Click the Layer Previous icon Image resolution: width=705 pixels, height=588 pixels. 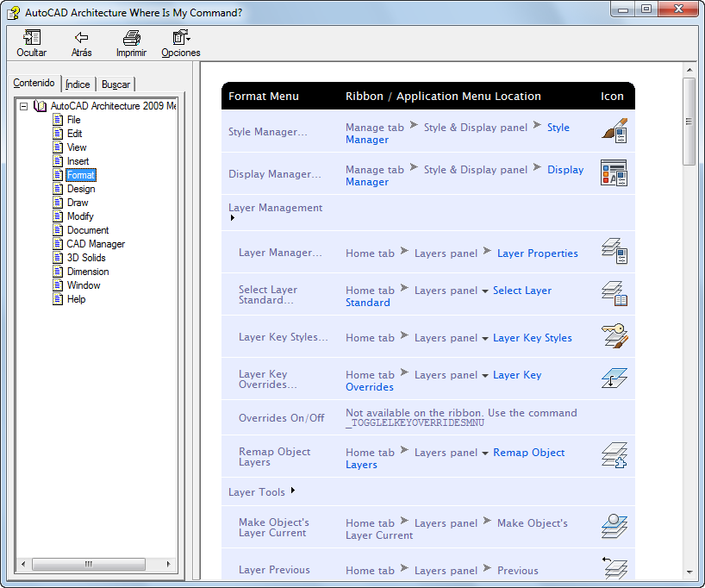pyautogui.click(x=615, y=568)
